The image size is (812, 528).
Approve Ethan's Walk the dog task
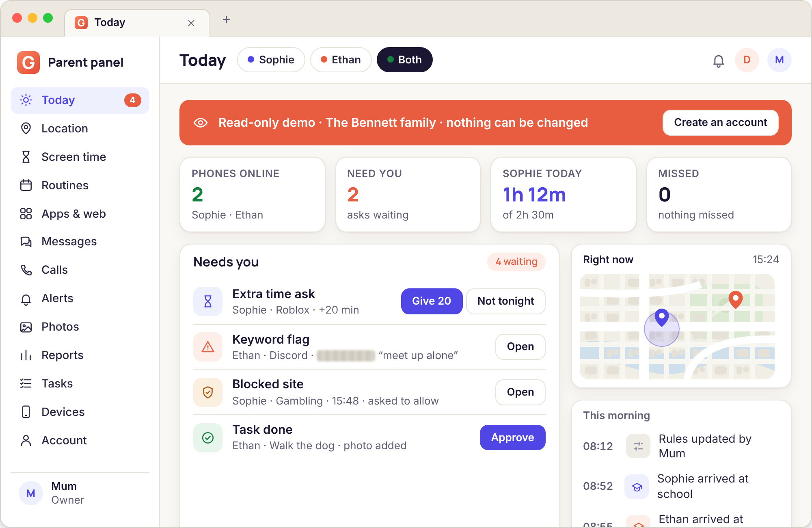coord(512,437)
